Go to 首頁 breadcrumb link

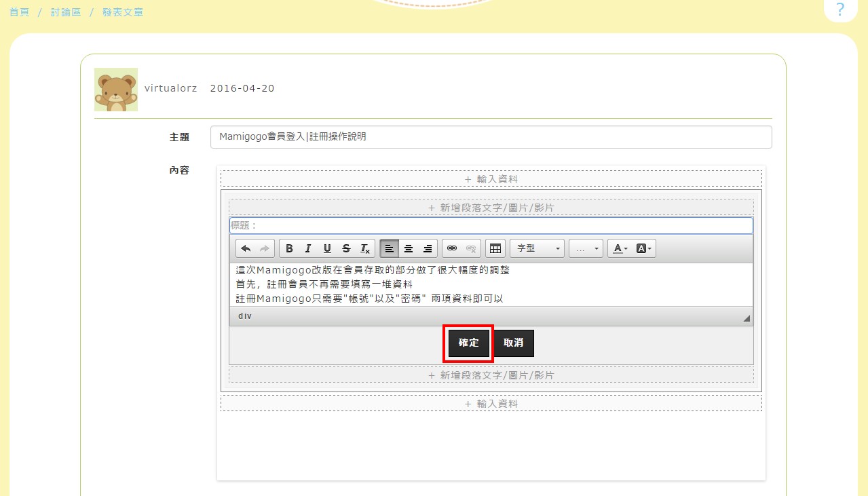[19, 12]
